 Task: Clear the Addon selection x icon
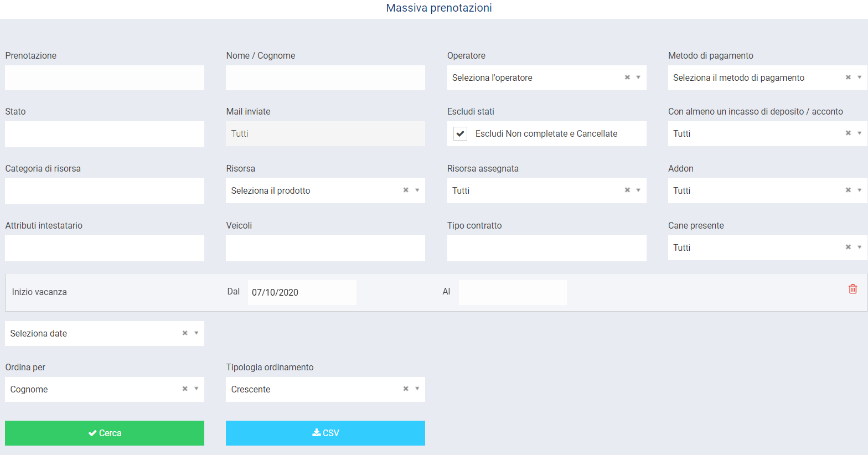pos(848,190)
